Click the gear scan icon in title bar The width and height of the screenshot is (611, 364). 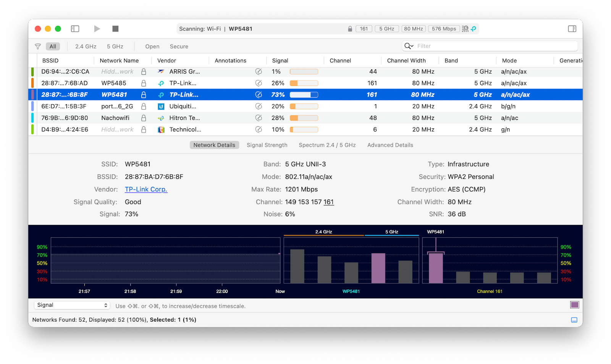465,29
